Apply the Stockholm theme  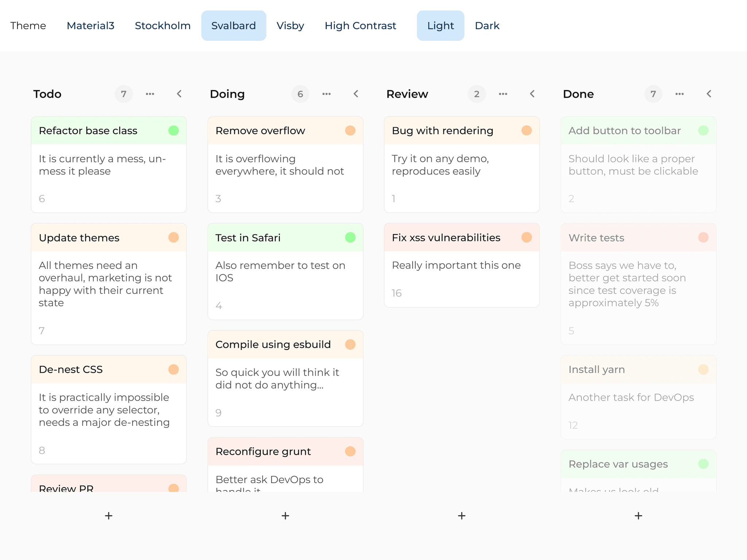[162, 25]
